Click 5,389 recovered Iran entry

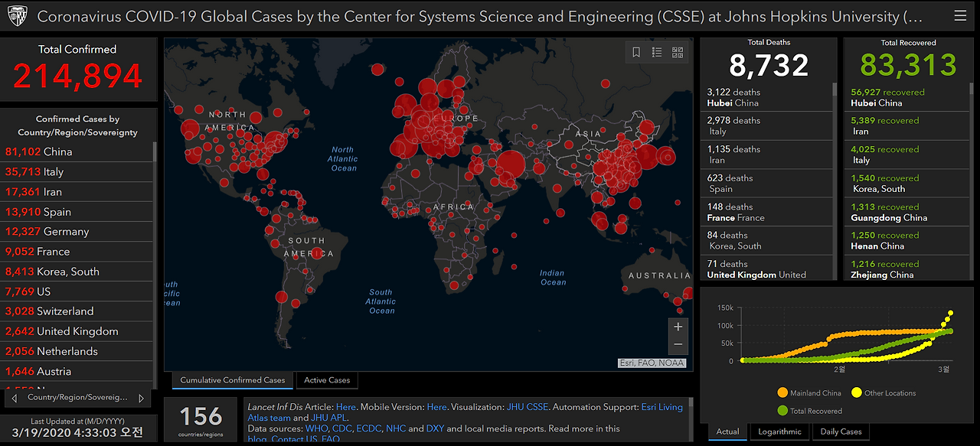point(906,126)
